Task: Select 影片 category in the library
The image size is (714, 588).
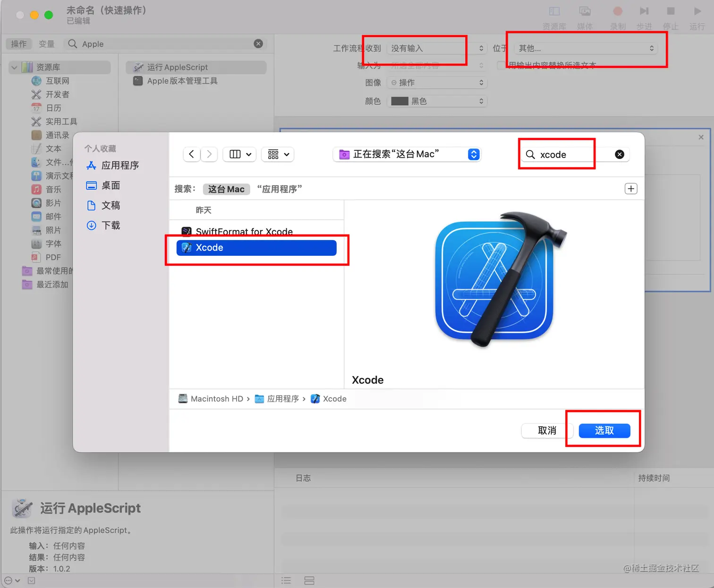Action: point(47,203)
